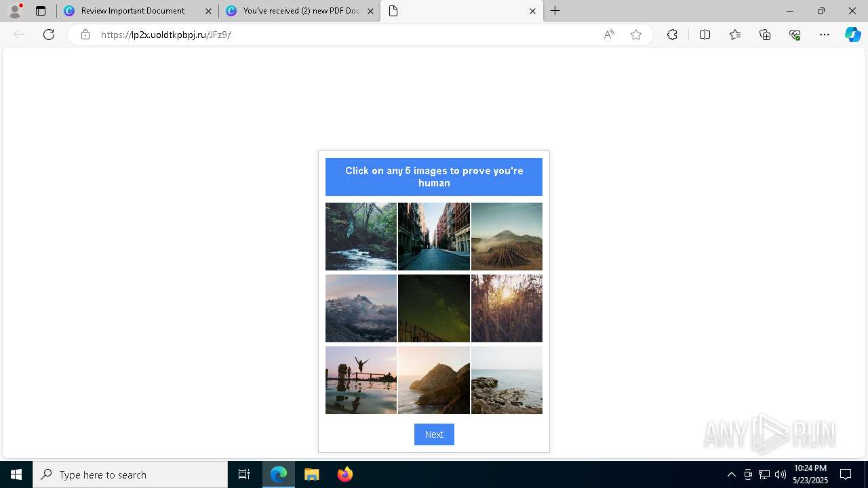This screenshot has height=488, width=868.
Task: Open Task View on taskbar
Action: [244, 474]
